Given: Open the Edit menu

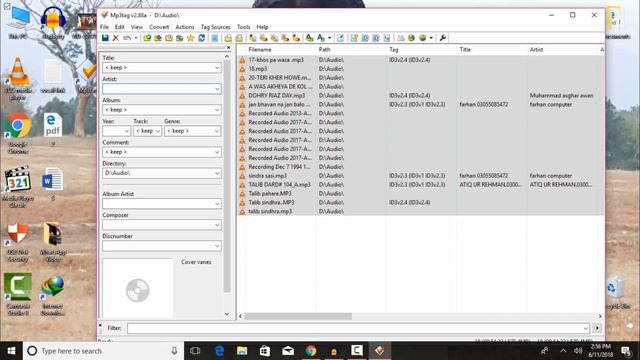Looking at the screenshot, I should 120,27.
